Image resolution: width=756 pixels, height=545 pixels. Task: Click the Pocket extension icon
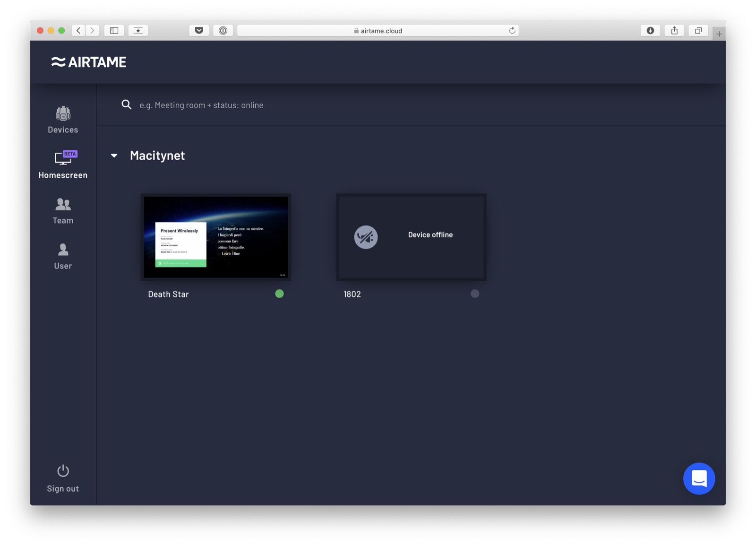(199, 31)
